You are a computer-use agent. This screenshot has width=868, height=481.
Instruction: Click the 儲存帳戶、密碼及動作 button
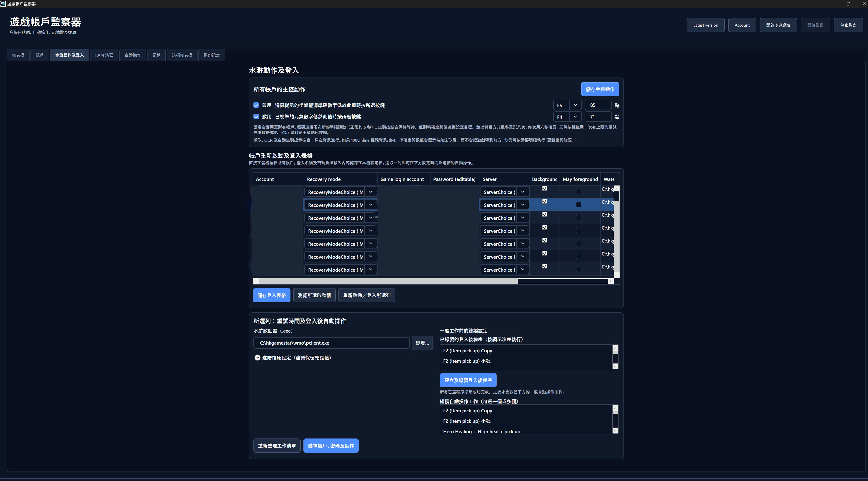coord(331,446)
